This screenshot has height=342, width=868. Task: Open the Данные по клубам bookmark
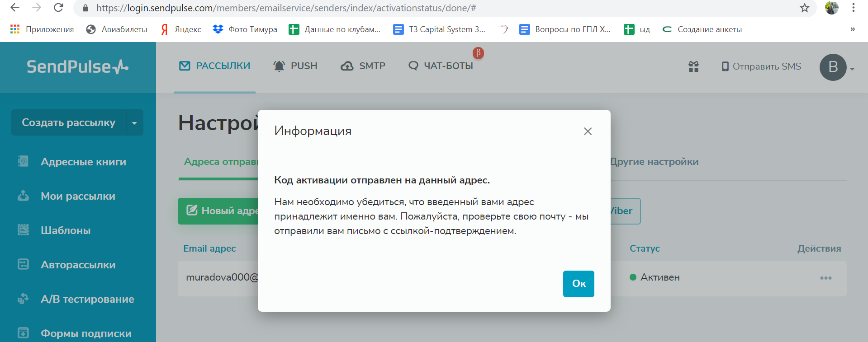coord(335,29)
